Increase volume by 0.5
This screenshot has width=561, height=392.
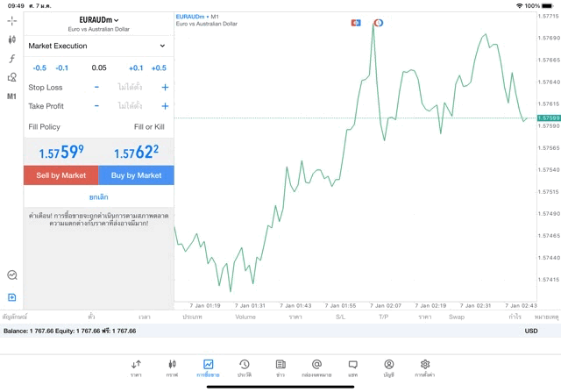[x=159, y=68]
